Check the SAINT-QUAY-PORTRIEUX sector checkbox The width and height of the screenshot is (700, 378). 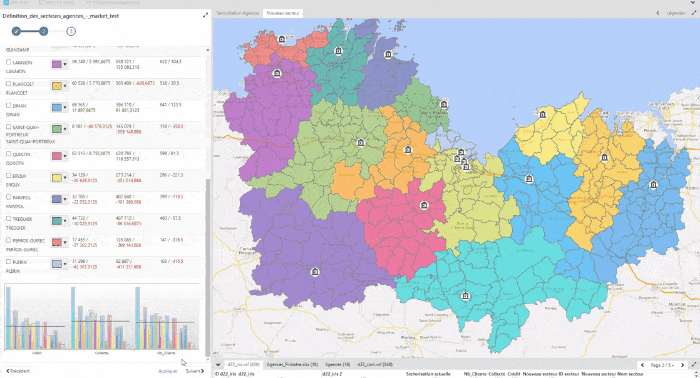pyautogui.click(x=8, y=127)
